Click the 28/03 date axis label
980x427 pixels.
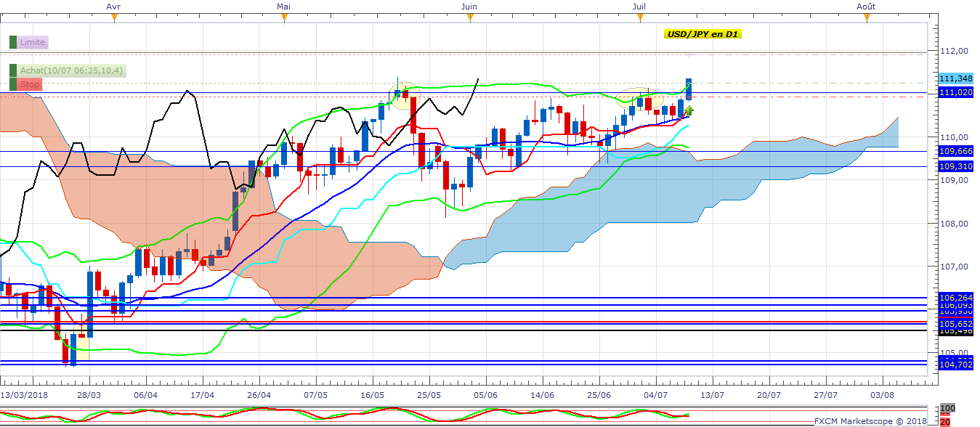tap(89, 394)
